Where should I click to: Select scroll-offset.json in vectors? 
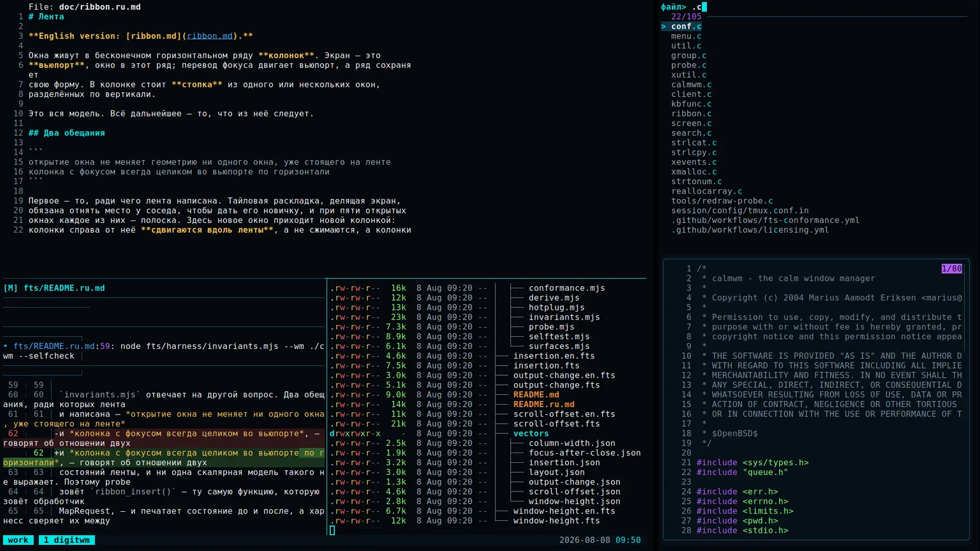coord(575,492)
